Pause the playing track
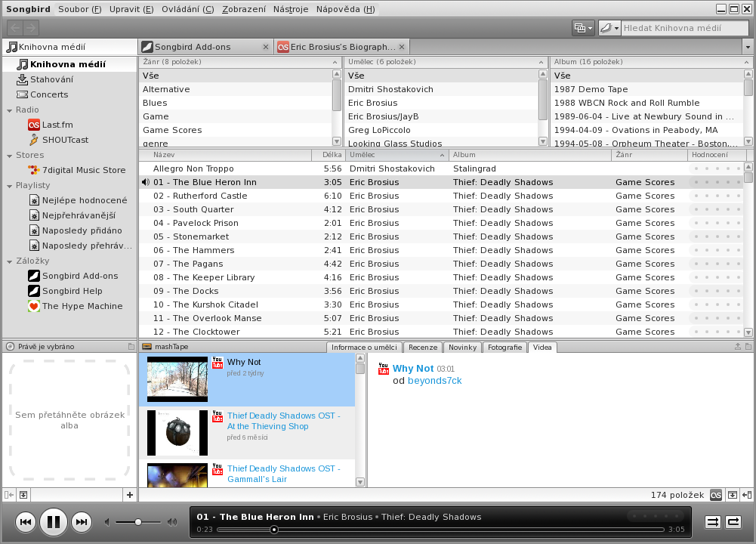This screenshot has height=544, width=756. tap(53, 522)
